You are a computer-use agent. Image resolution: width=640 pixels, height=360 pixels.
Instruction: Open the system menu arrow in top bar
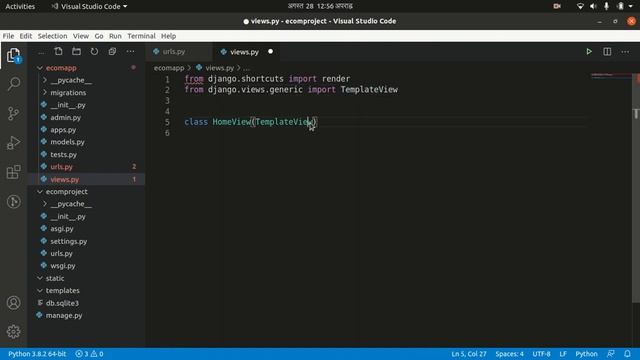tap(631, 6)
